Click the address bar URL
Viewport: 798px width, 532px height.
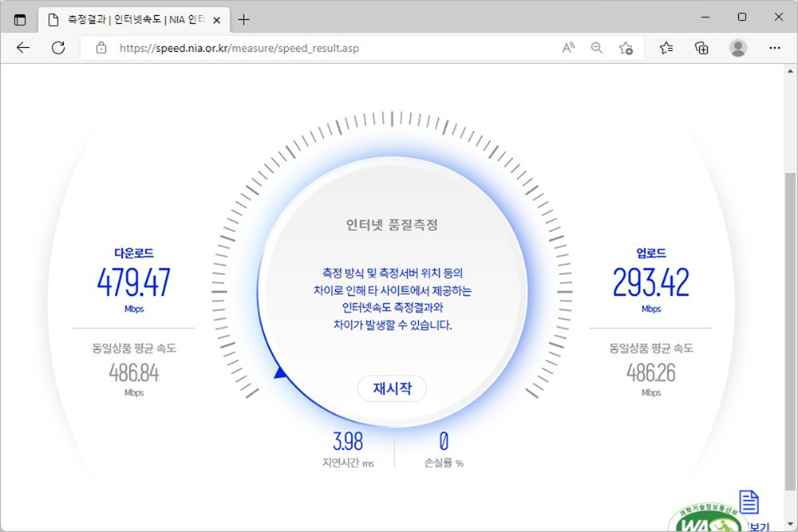coord(239,49)
